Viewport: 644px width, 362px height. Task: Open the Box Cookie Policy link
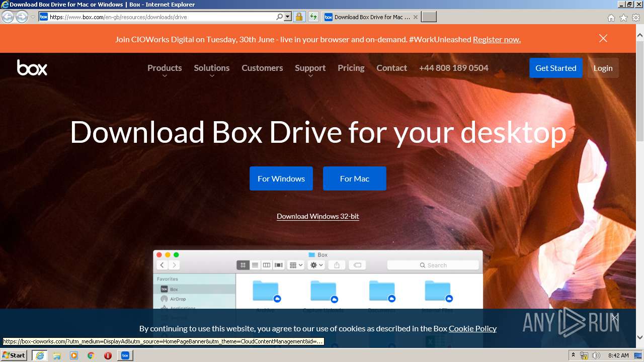[x=472, y=328]
